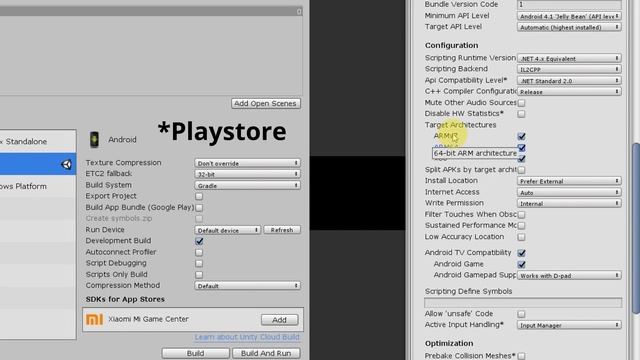
Task: Uncheck Android Game checkbox
Action: (521, 264)
